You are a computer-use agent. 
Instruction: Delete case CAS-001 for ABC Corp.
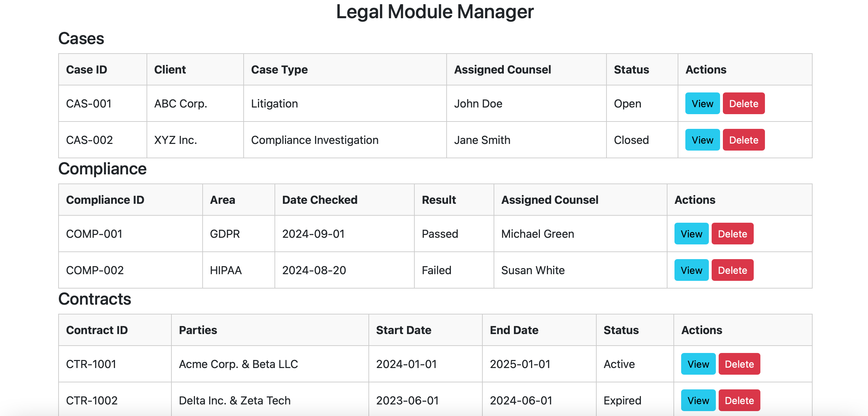coord(744,104)
